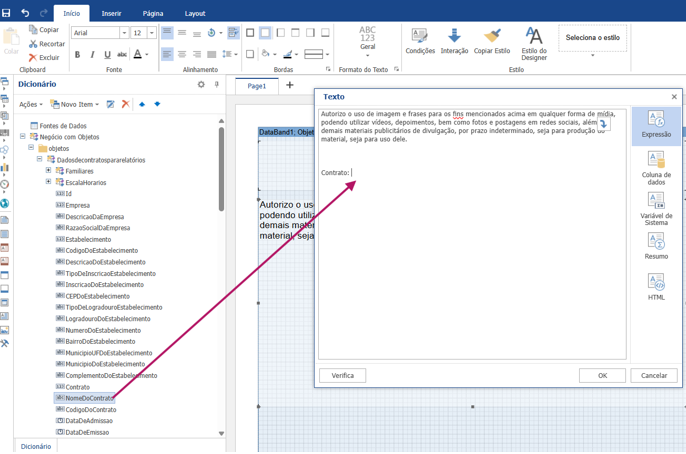
Task: Click the Interação icon
Action: (454, 41)
